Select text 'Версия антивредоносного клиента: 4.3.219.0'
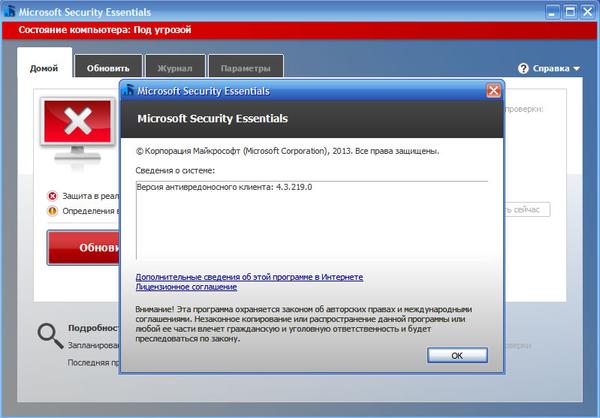 [224, 187]
